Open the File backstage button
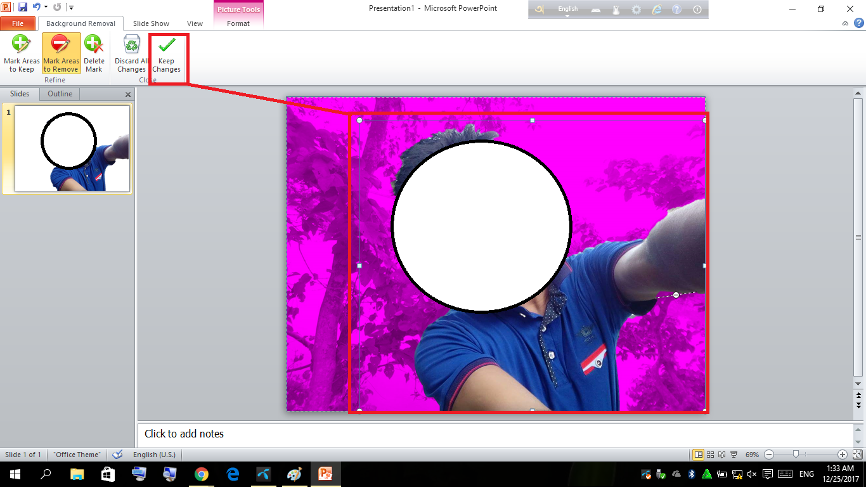The image size is (866, 504). [x=18, y=23]
